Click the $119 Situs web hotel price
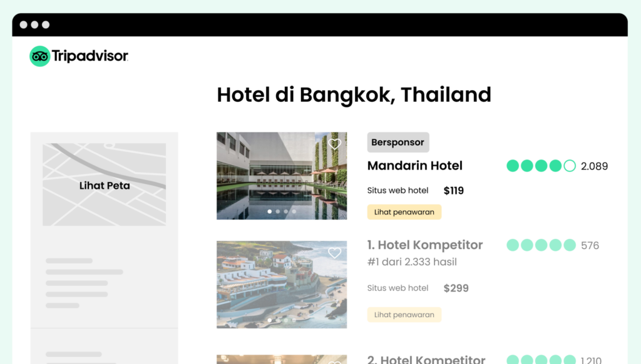Viewport: 641px width, 364px height. 453,191
